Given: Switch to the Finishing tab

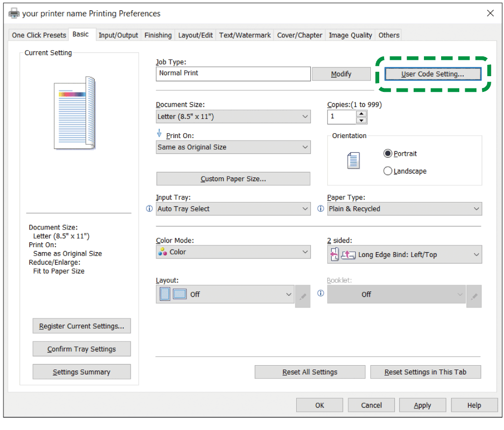Looking at the screenshot, I should coord(158,35).
